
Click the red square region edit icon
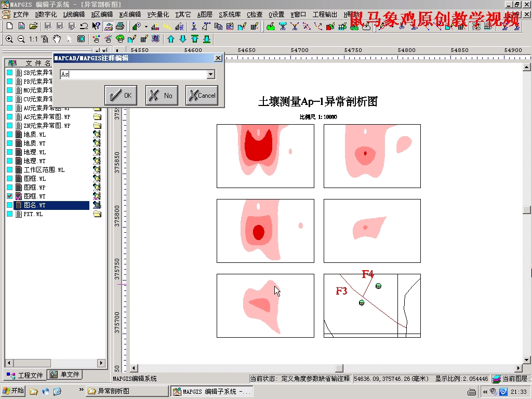(x=330, y=26)
